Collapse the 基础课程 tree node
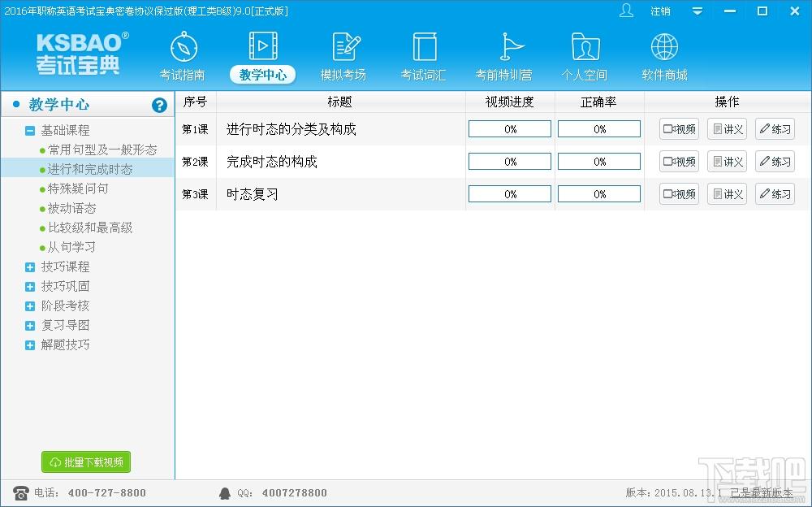This screenshot has height=507, width=812. 30,130
